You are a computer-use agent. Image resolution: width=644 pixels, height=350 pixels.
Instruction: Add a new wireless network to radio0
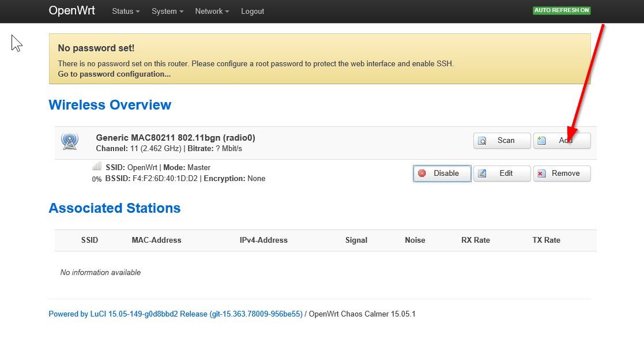(x=562, y=141)
